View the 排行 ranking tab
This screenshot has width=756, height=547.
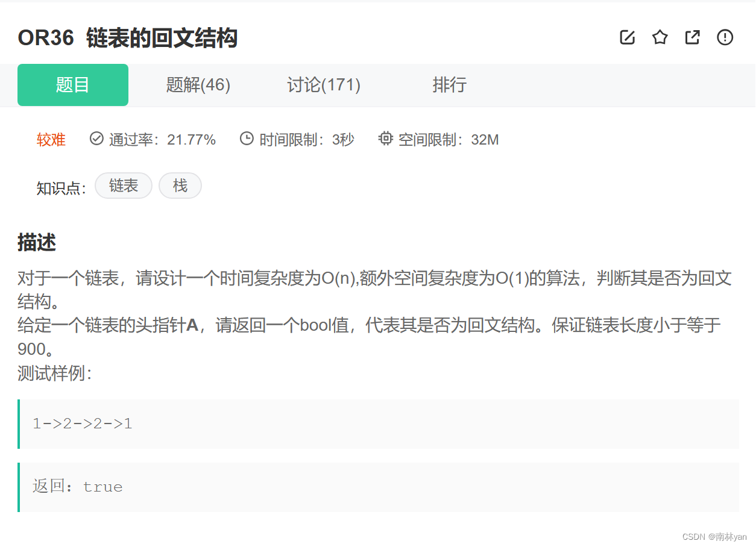(449, 85)
